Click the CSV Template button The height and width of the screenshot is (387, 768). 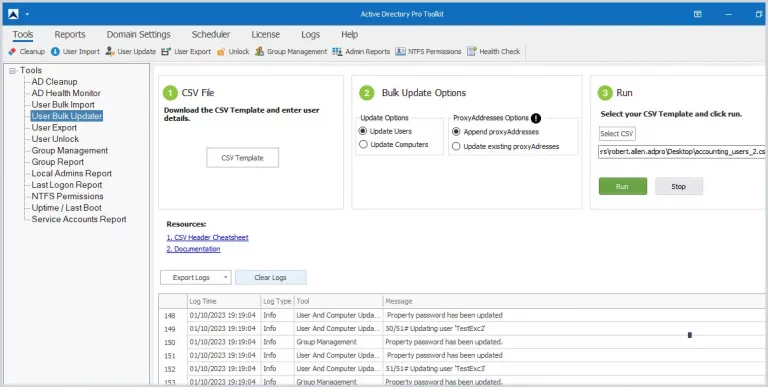tap(242, 158)
